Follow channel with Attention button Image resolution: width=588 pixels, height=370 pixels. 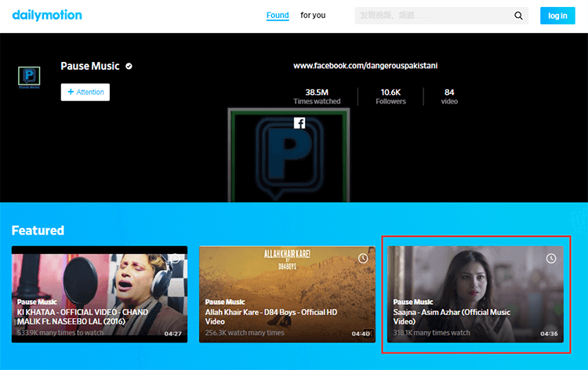click(85, 92)
